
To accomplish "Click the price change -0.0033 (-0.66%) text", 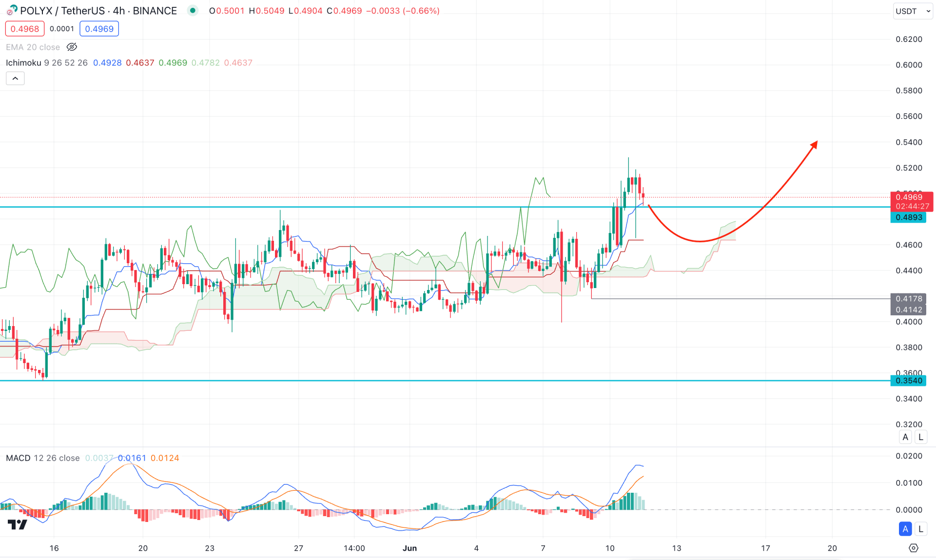I will pos(403,11).
